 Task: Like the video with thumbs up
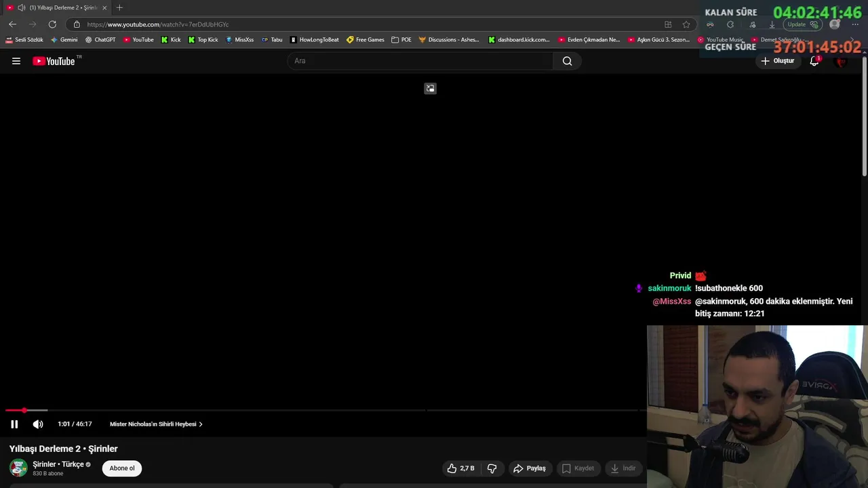pyautogui.click(x=460, y=468)
